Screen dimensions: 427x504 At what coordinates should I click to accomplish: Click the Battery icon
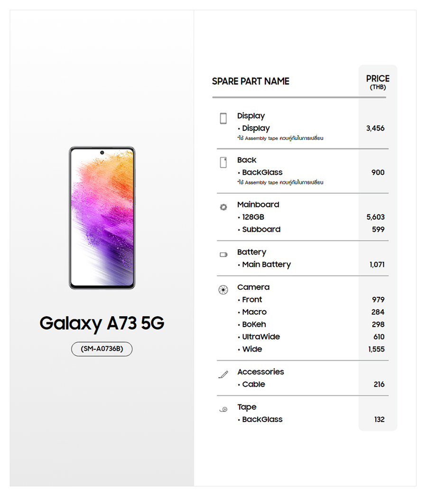[223, 255]
